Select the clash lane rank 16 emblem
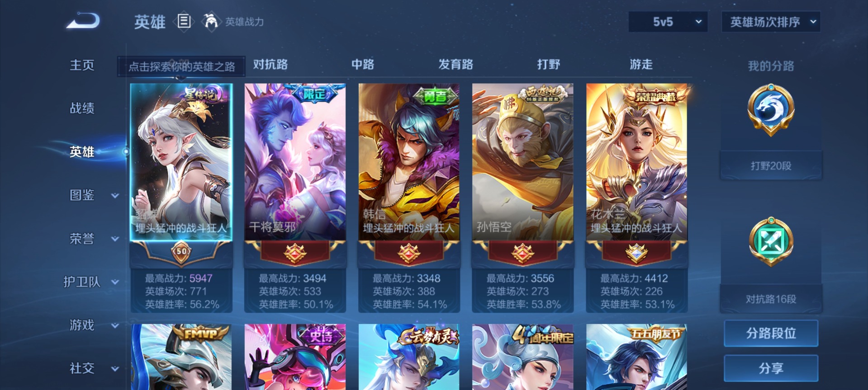This screenshot has width=868, height=390. (771, 242)
